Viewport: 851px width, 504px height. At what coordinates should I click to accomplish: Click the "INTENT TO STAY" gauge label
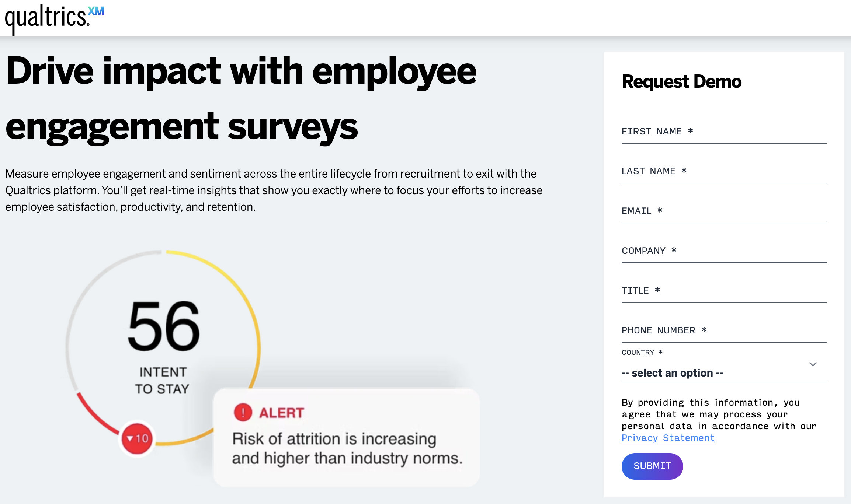click(x=162, y=381)
